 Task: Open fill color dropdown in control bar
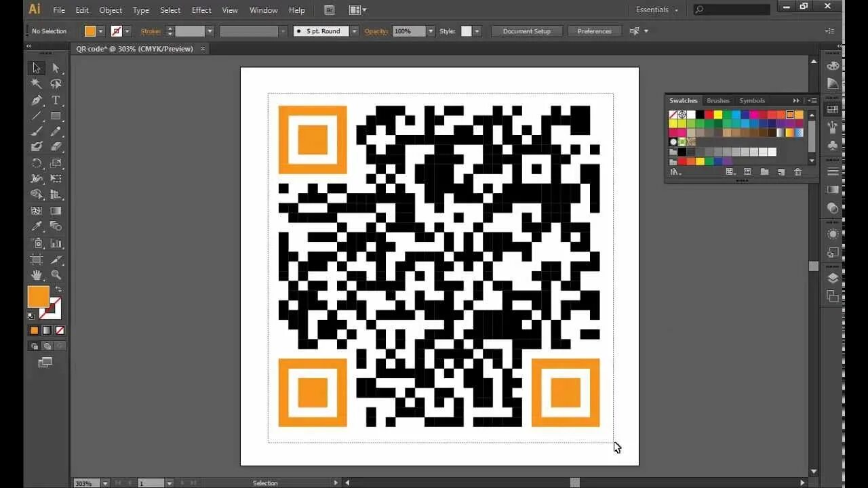[x=101, y=31]
